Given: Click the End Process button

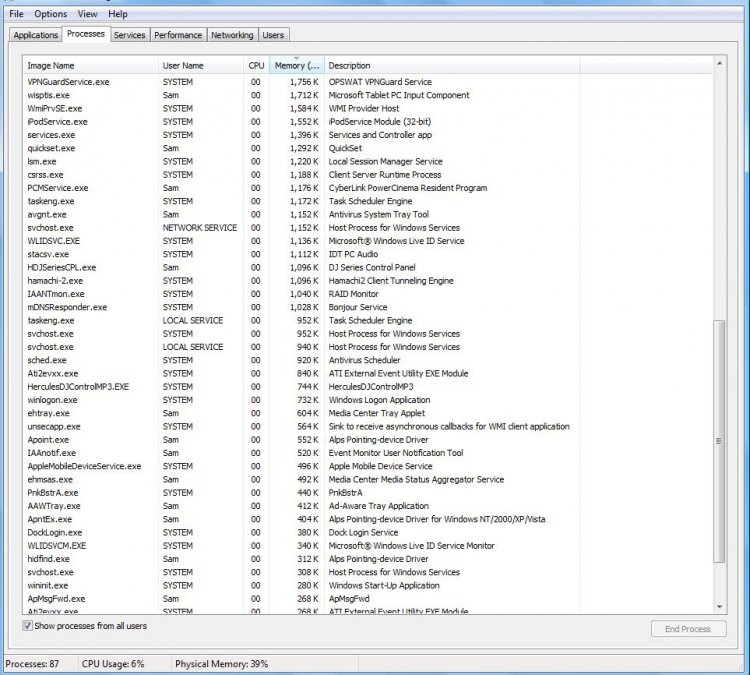Looking at the screenshot, I should click(x=688, y=629).
